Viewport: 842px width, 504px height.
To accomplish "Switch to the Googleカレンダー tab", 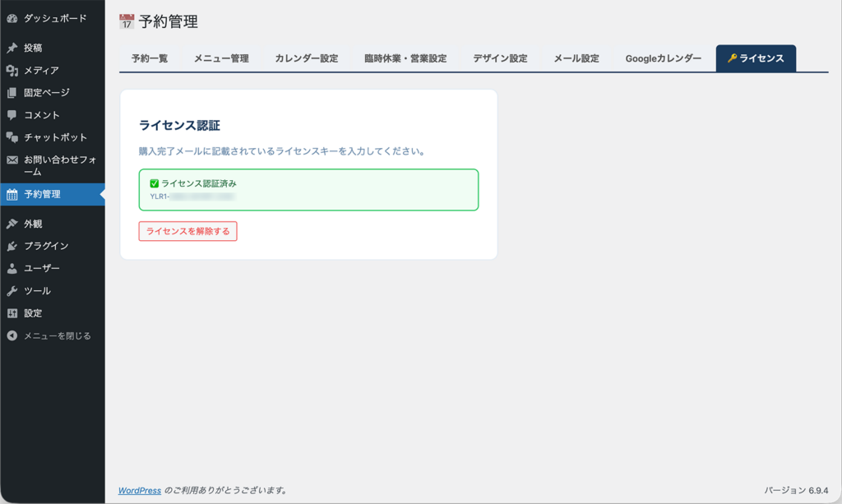I will point(665,58).
